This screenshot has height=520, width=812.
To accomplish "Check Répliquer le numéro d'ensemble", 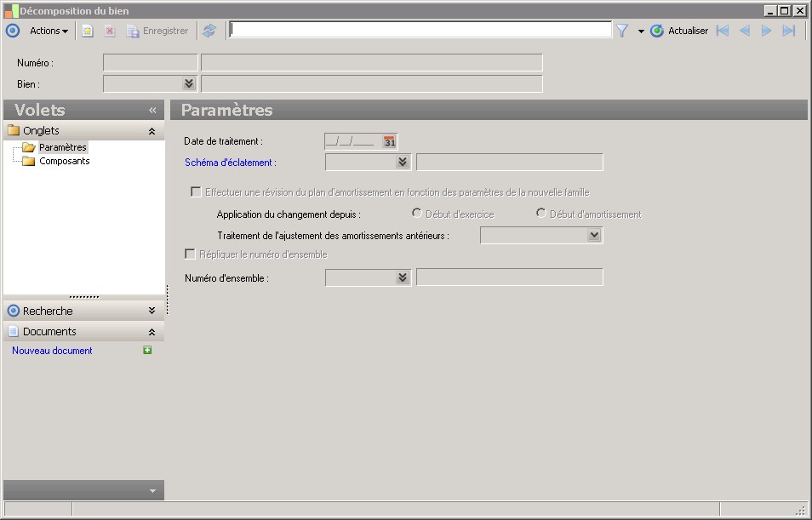I will [x=190, y=254].
